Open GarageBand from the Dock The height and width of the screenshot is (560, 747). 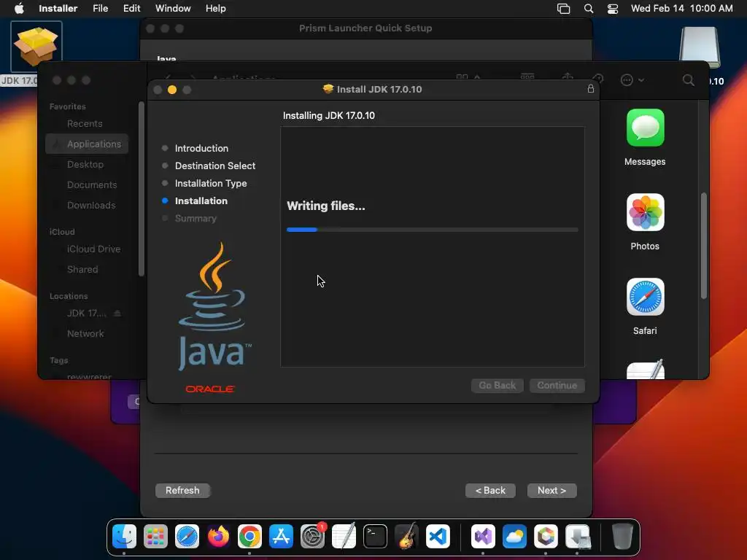pyautogui.click(x=406, y=536)
